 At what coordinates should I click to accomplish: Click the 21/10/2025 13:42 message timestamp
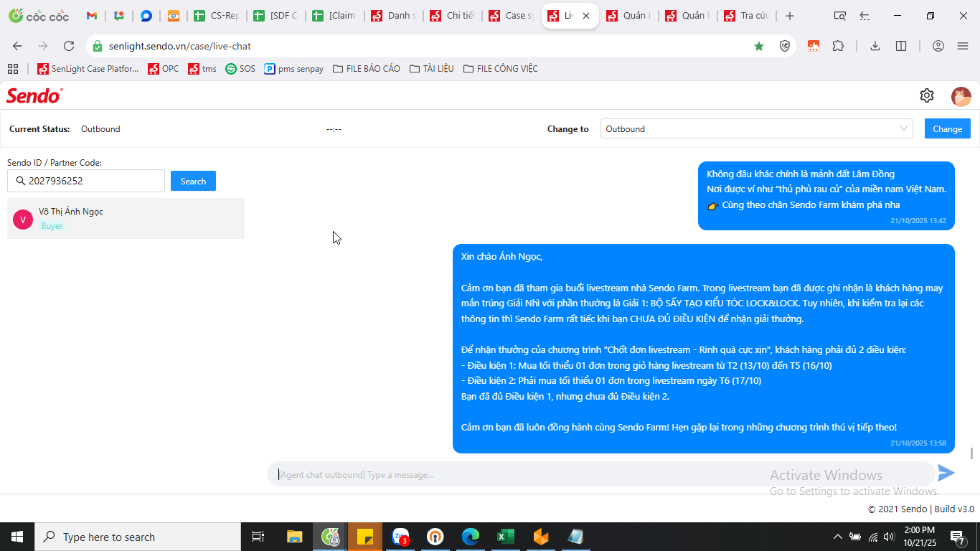918,221
